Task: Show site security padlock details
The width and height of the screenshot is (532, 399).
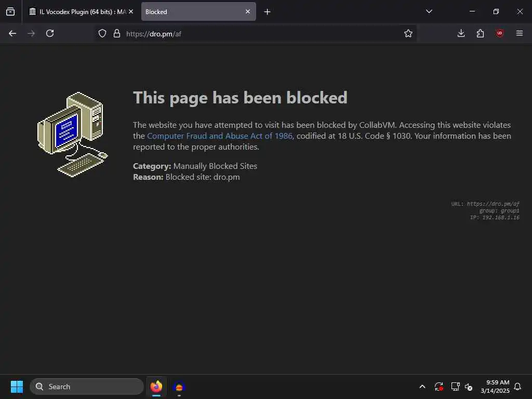Action: [117, 33]
